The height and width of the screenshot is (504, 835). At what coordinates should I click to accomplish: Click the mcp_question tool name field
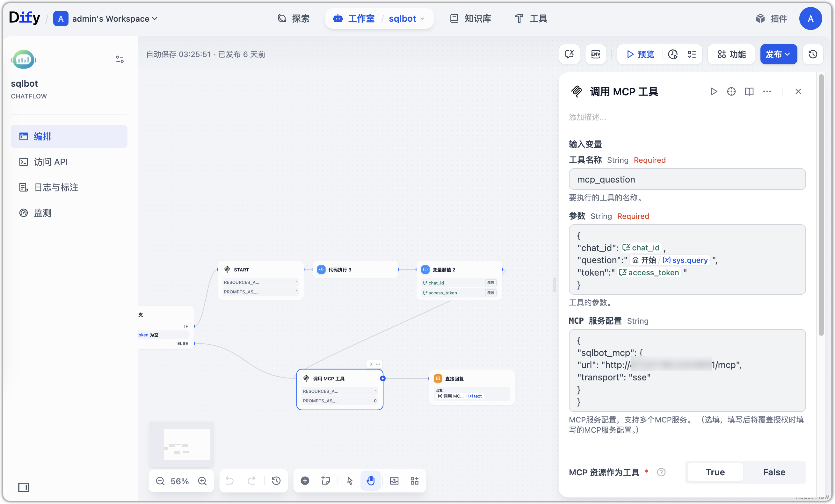pos(686,179)
